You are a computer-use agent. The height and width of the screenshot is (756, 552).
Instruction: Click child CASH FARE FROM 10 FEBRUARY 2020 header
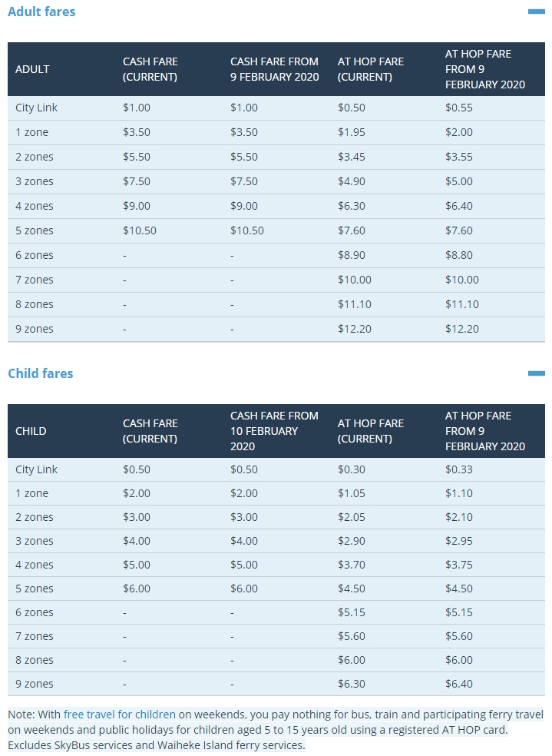(x=274, y=431)
